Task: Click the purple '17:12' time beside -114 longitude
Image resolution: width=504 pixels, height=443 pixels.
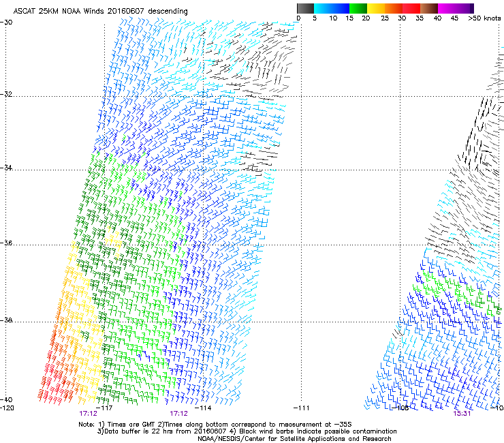Action: 178,414
